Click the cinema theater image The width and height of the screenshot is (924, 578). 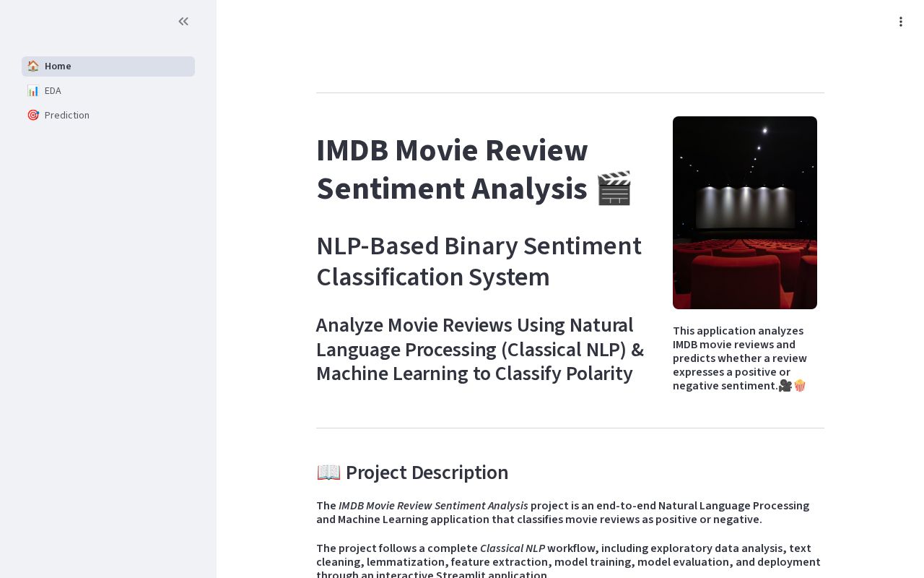click(745, 212)
